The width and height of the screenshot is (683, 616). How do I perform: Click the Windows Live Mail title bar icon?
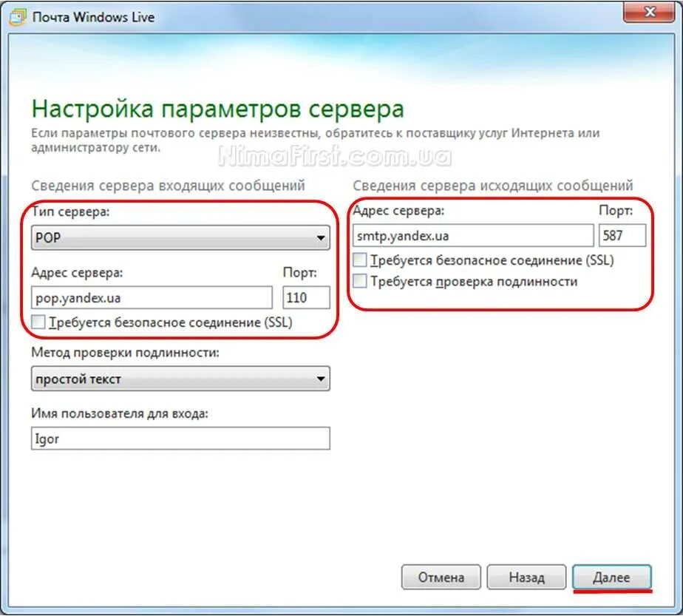coord(18,18)
